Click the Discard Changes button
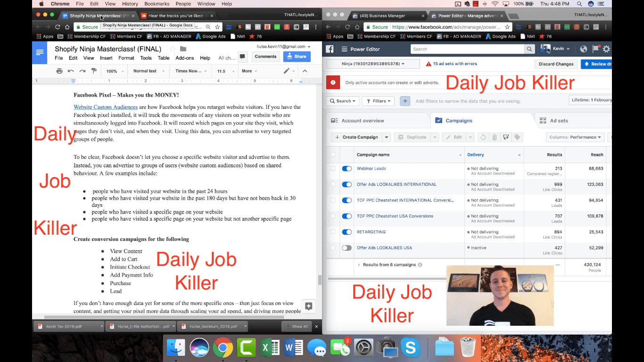This screenshot has height=362, width=644. coord(556,64)
